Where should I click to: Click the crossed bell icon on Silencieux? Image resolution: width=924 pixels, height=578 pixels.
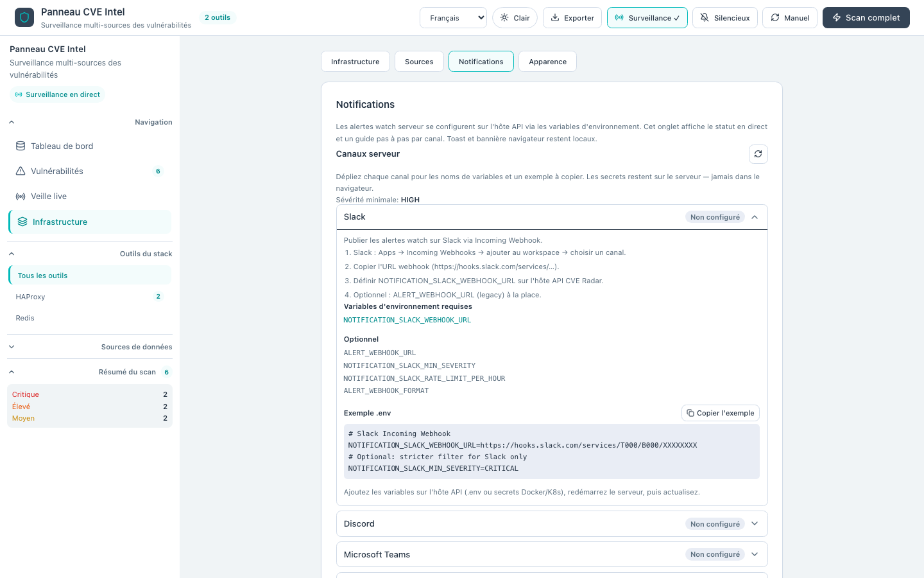(x=705, y=18)
